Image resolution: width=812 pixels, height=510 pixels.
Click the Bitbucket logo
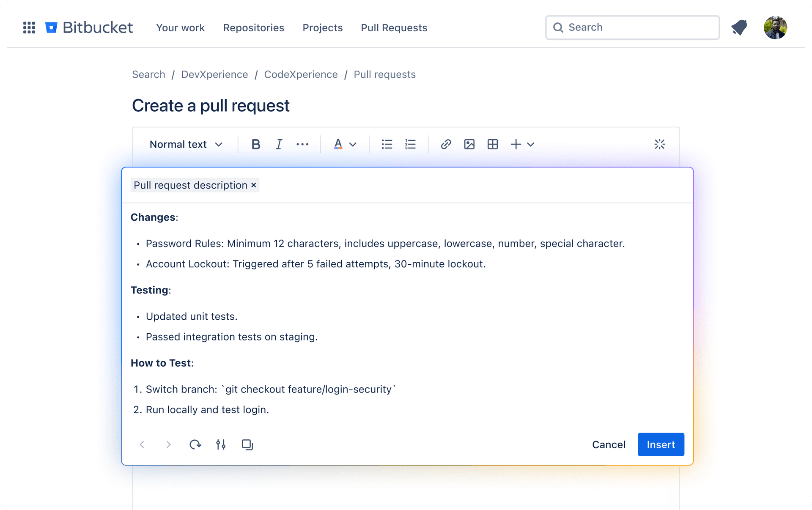tap(89, 28)
